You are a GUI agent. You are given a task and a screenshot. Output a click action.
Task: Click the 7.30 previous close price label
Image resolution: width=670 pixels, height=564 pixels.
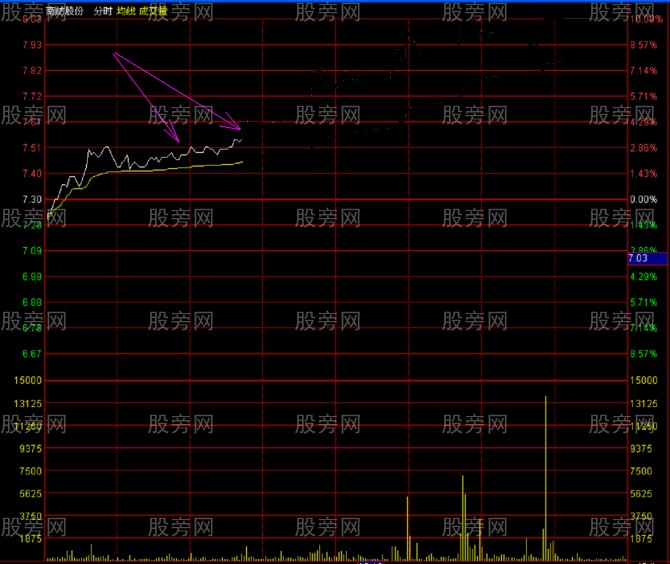point(32,200)
